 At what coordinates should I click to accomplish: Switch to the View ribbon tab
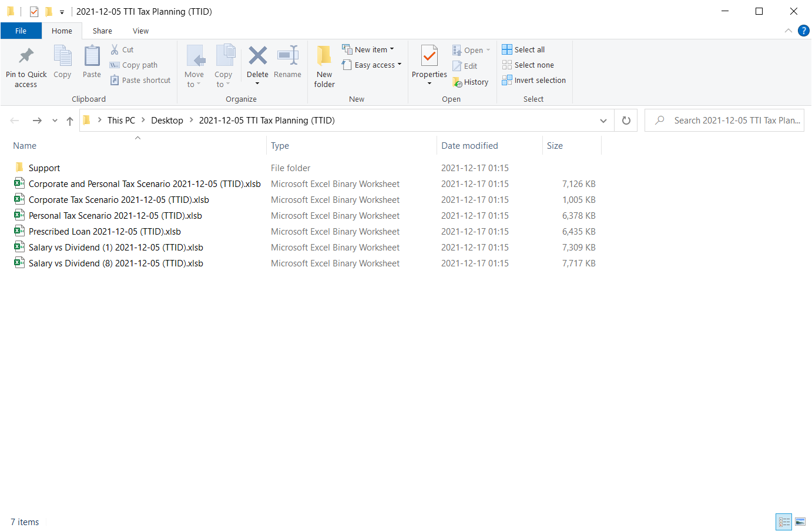click(140, 31)
